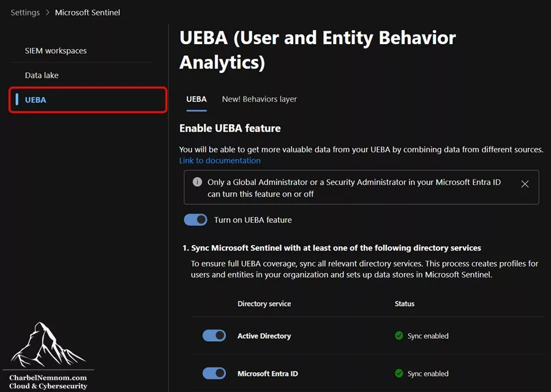Click Sync enabled text for Microsoft Entra ID
The image size is (551, 392).
pyautogui.click(x=428, y=374)
